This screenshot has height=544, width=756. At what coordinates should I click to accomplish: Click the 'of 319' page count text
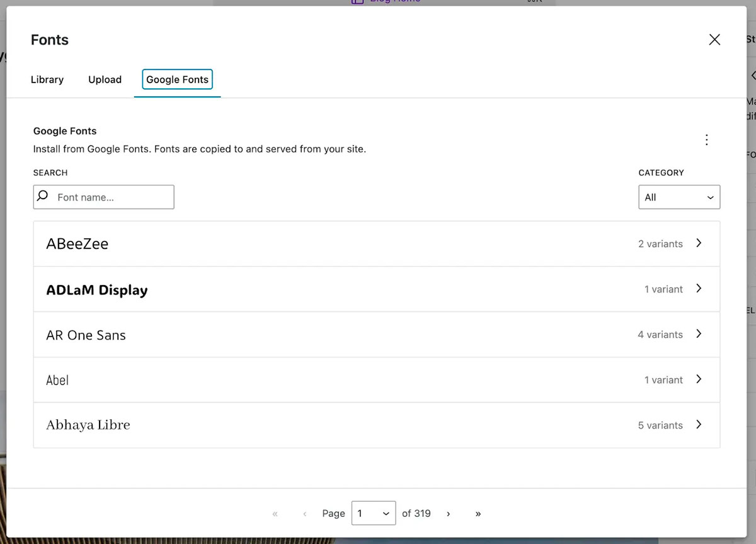coord(416,513)
